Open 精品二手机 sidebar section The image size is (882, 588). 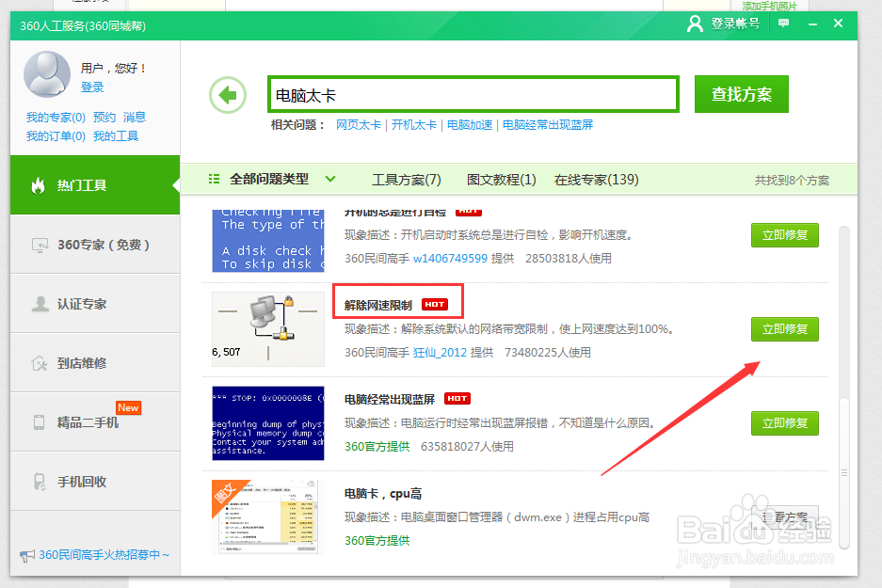95,422
